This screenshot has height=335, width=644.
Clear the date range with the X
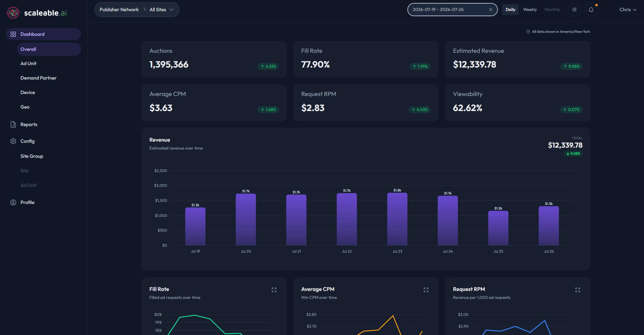[491, 10]
